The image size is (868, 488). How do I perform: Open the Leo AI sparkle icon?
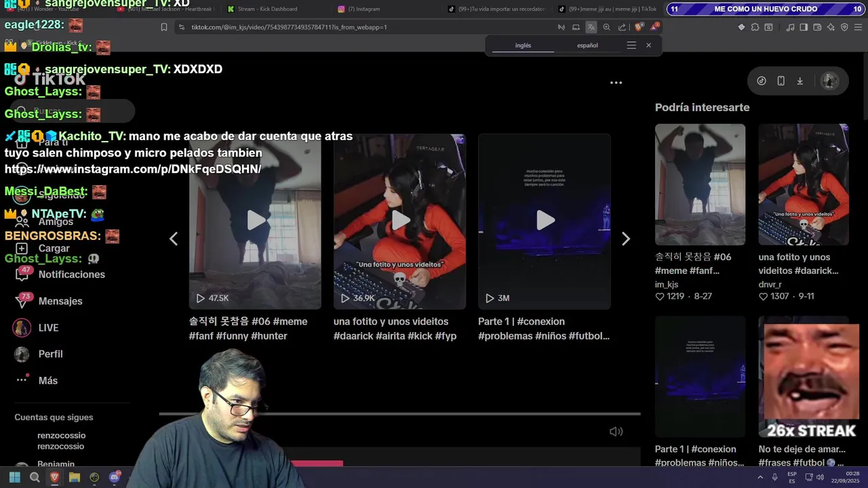pos(831,27)
